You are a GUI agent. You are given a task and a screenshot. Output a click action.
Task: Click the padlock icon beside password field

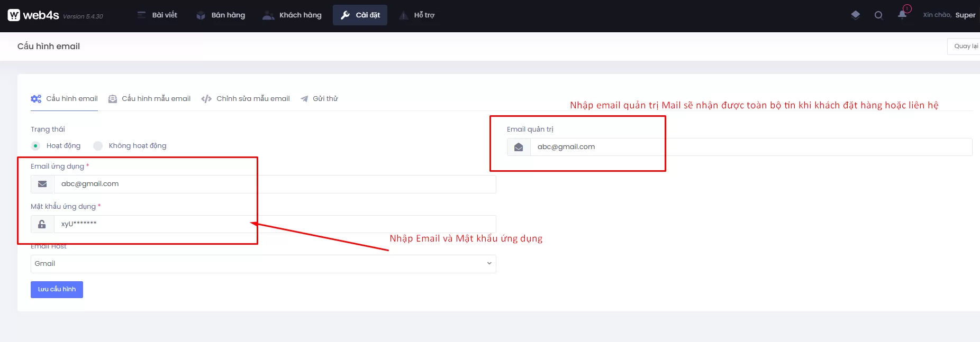(42, 224)
